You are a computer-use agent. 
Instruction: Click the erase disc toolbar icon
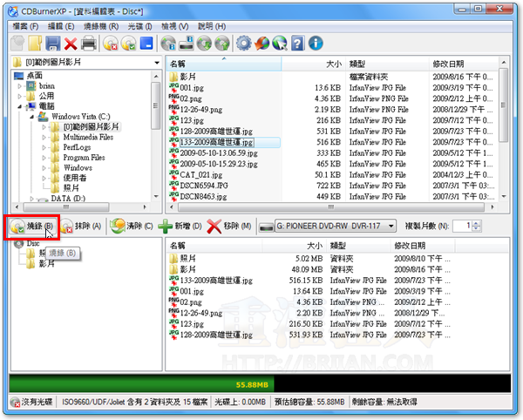coord(111,44)
